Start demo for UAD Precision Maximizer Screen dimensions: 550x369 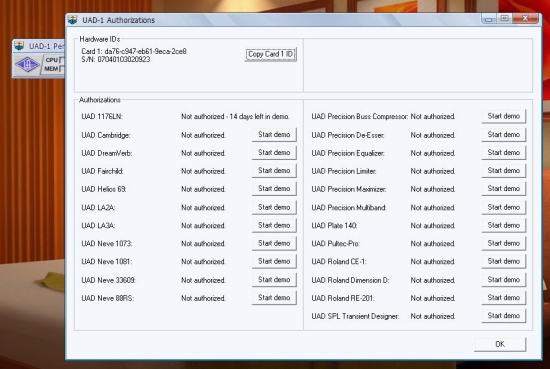[504, 189]
